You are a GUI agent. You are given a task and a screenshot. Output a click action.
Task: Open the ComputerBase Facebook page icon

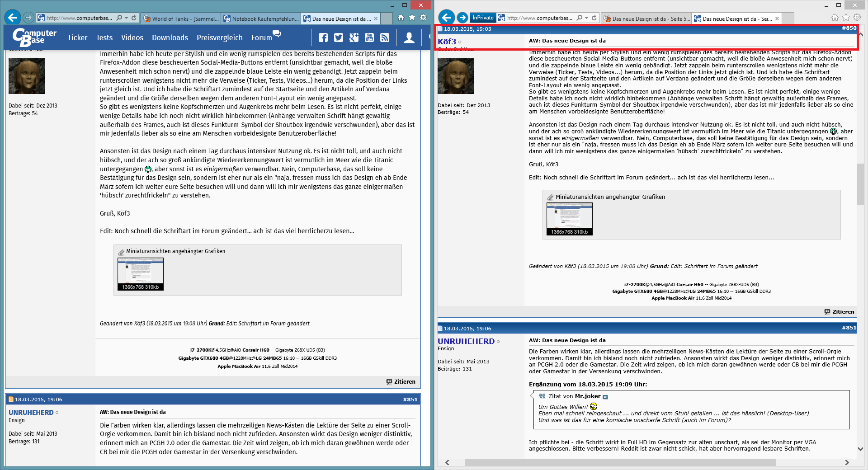coord(323,38)
